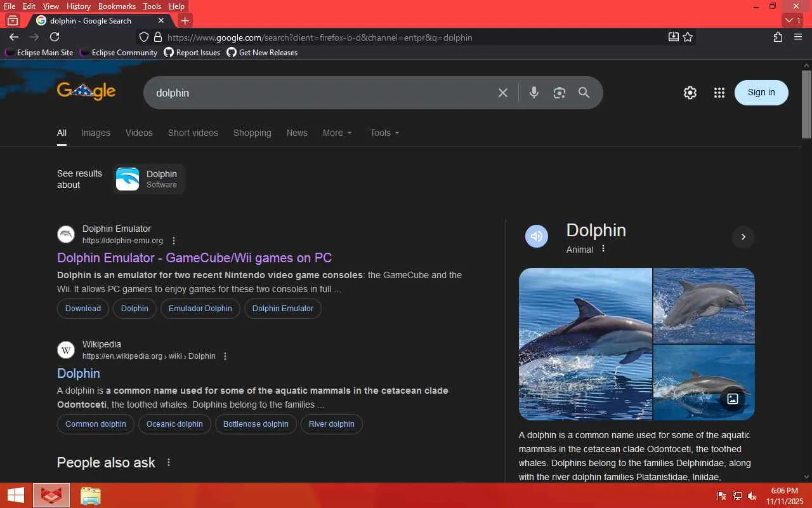812x508 pixels.
Task: Click the muted volume icon in system tray
Action: [752, 496]
